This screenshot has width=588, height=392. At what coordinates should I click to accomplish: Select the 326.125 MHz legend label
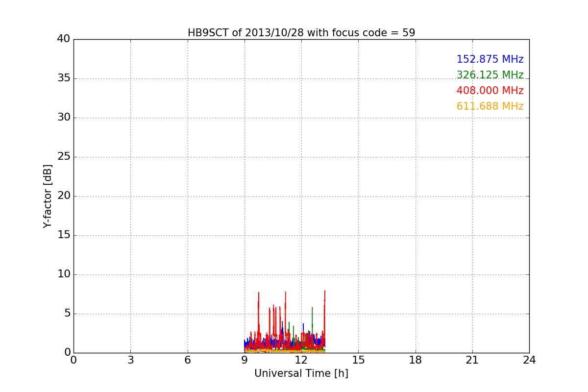[x=490, y=75]
